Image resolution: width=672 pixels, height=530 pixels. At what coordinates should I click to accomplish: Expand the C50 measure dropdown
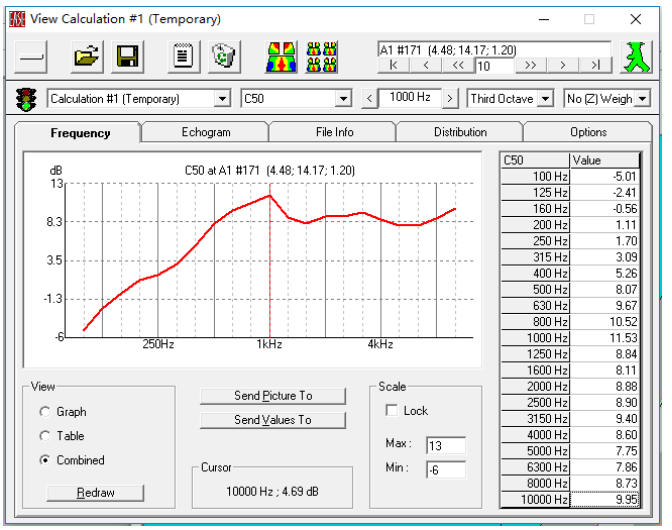pyautogui.click(x=343, y=99)
